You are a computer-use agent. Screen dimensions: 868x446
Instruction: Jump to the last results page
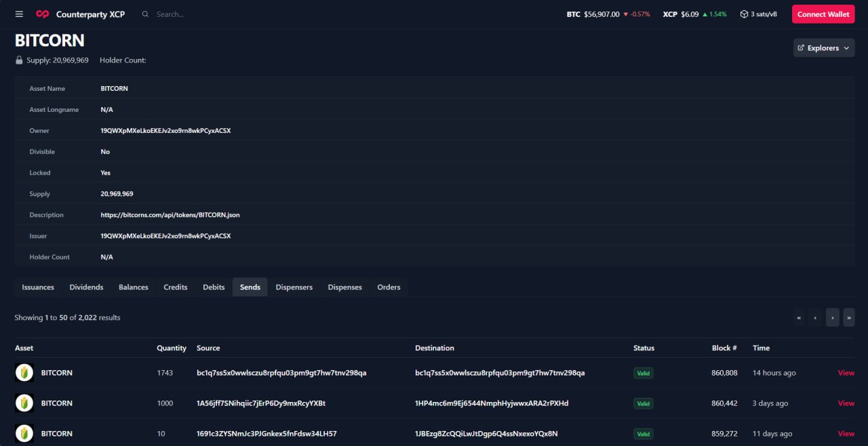coord(849,317)
